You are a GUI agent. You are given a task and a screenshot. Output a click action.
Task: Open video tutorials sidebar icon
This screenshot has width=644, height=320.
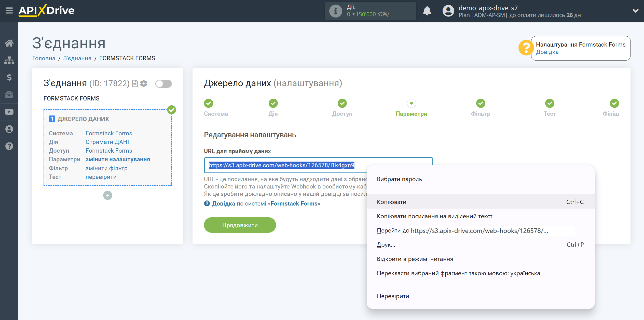pos(9,112)
